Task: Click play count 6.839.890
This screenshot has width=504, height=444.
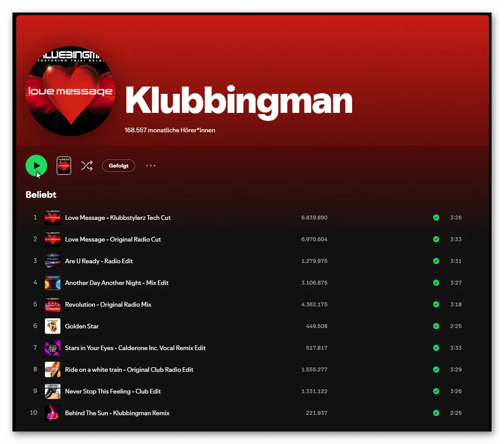Action: (314, 217)
